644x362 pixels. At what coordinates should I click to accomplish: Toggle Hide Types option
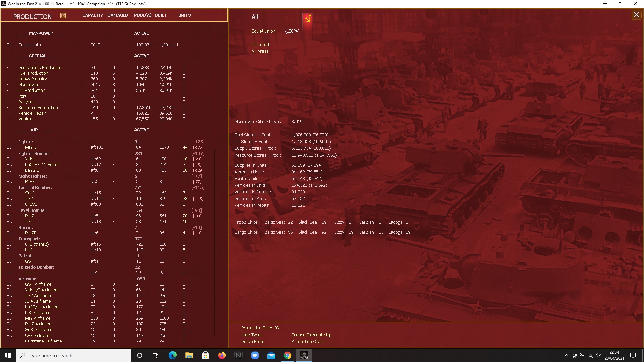[252, 335]
